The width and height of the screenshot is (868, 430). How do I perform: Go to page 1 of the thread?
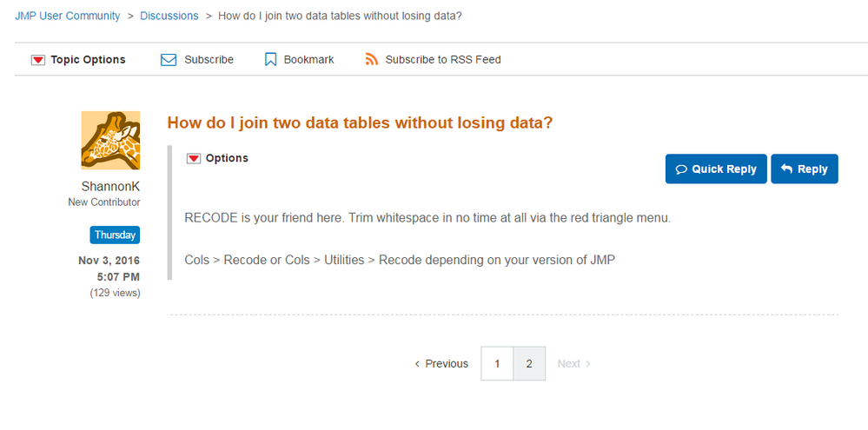(x=497, y=364)
